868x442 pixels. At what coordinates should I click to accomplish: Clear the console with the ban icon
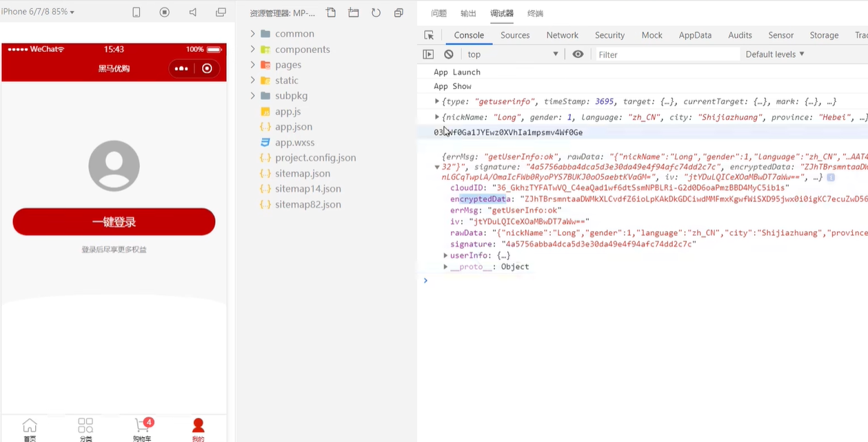[449, 54]
